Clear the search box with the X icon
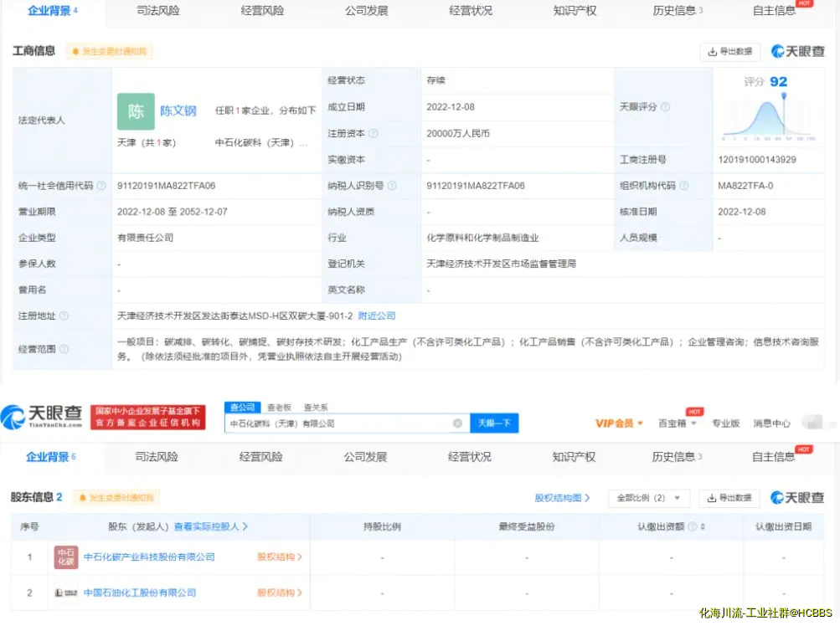Image resolution: width=840 pixels, height=626 pixels. click(x=457, y=423)
